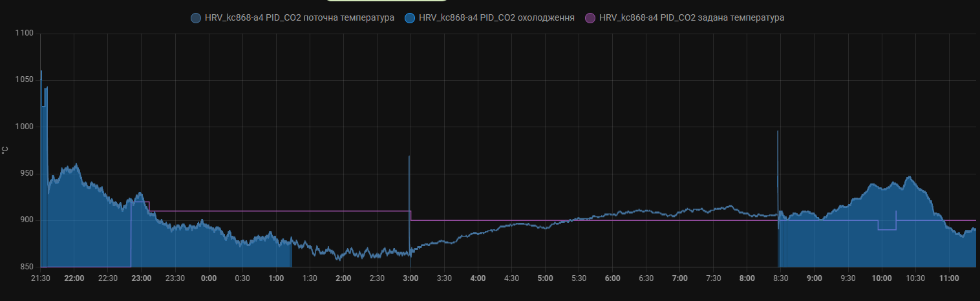Image resolution: width=980 pixels, height=301 pixels.
Task: Click the purple 'задана температура' legend circle
Action: click(590, 18)
